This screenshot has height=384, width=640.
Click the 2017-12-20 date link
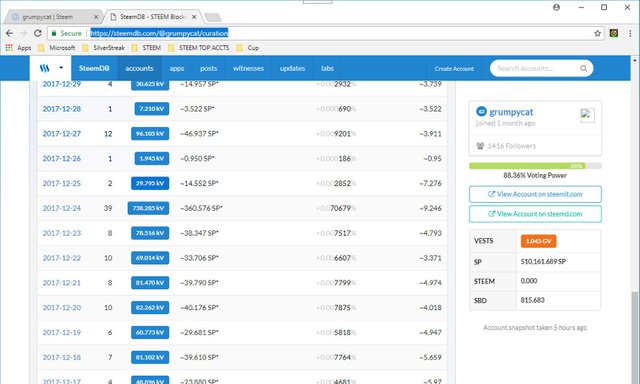pos(62,308)
